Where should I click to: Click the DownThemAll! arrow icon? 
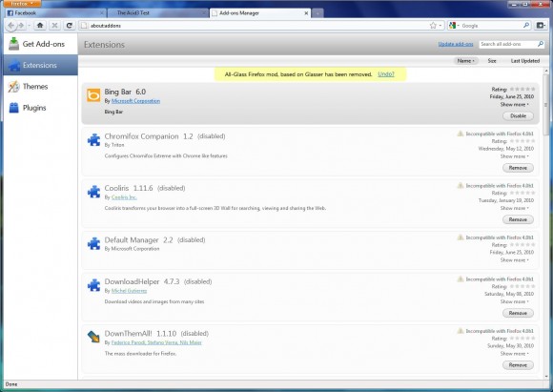(93, 337)
